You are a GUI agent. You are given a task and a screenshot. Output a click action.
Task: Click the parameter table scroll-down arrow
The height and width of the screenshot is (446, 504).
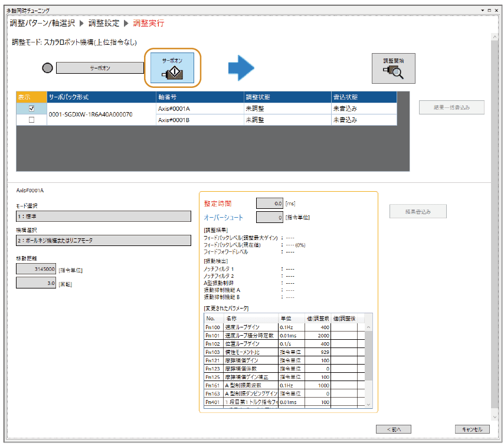(x=368, y=404)
